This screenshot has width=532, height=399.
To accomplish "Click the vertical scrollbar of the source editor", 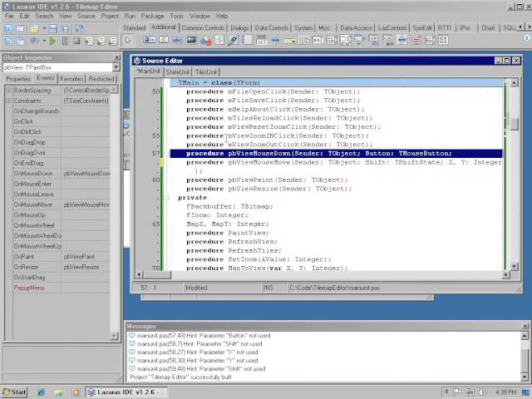I will (x=514, y=175).
